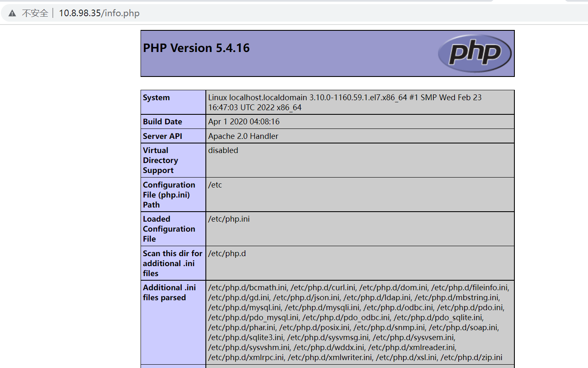Click the Loaded Configuration File label
588x368 pixels.
[169, 229]
